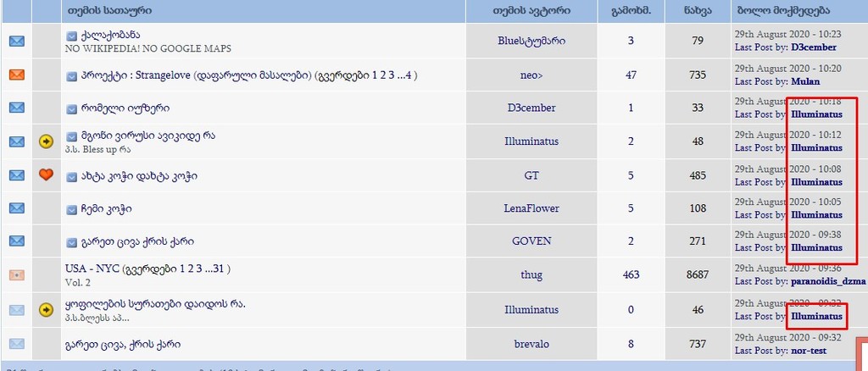The image size is (868, 371).
Task: Click the envelope icon in ყოფილების სურათები row
Action: tap(17, 310)
